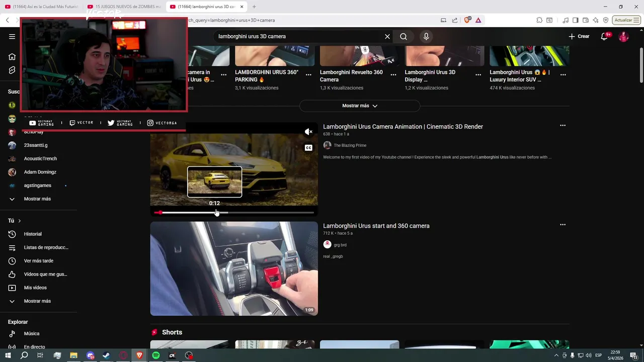Open the notifications bell
Image resolution: width=644 pixels, height=362 pixels.
(x=604, y=36)
